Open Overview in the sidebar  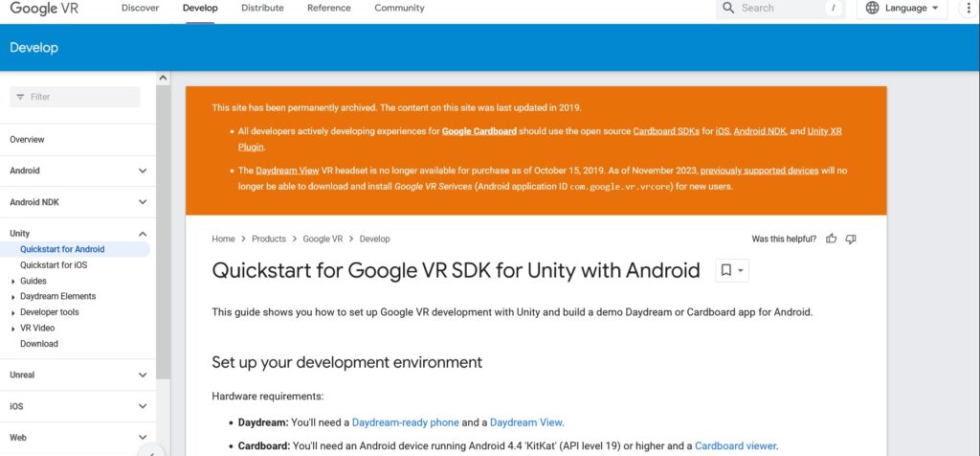(x=27, y=140)
